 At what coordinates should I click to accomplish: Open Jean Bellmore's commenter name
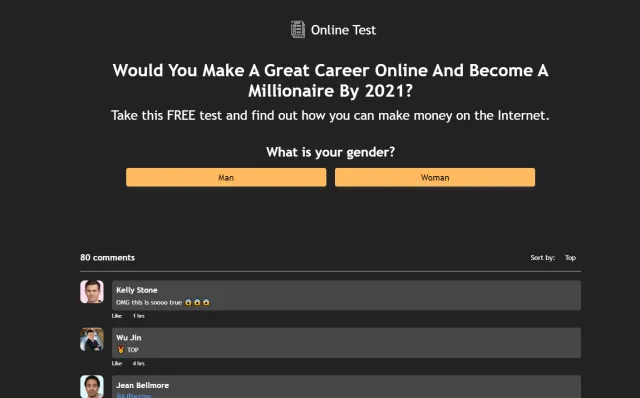(142, 385)
